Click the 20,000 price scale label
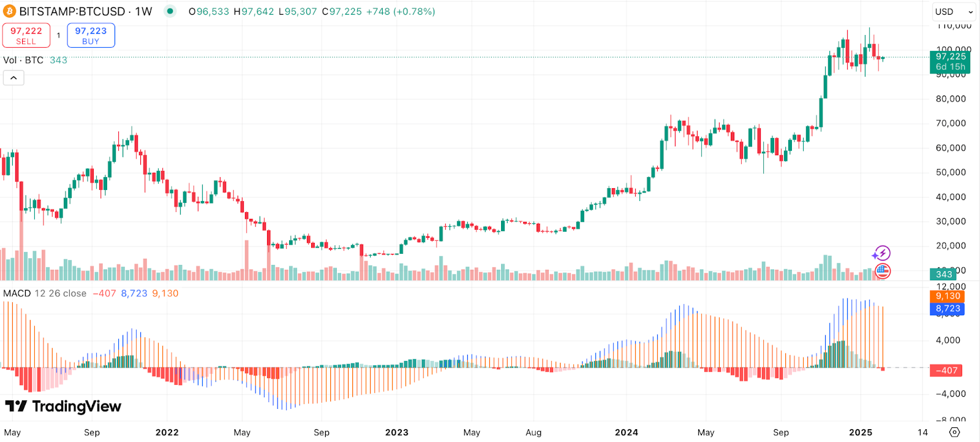980x442 pixels. click(x=951, y=246)
